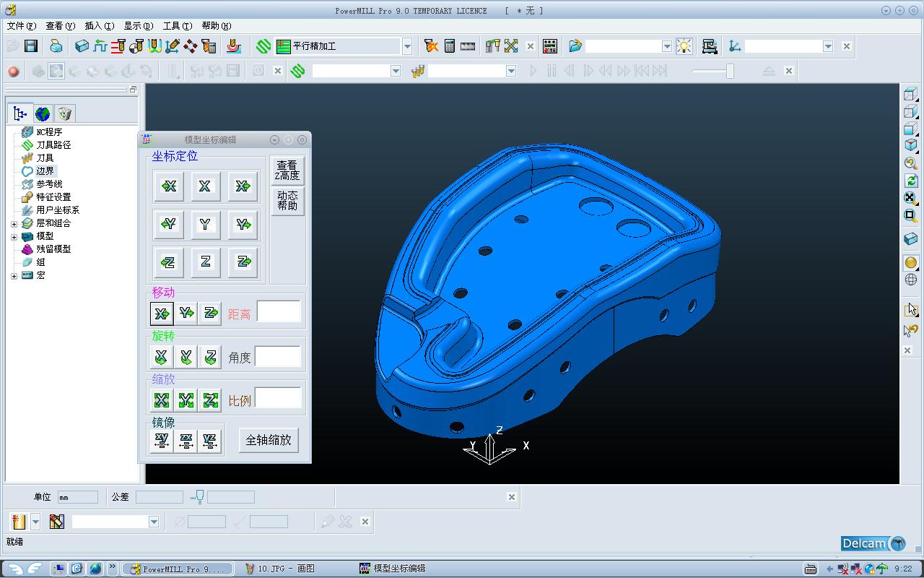Click the 比例 scale input field

point(278,398)
